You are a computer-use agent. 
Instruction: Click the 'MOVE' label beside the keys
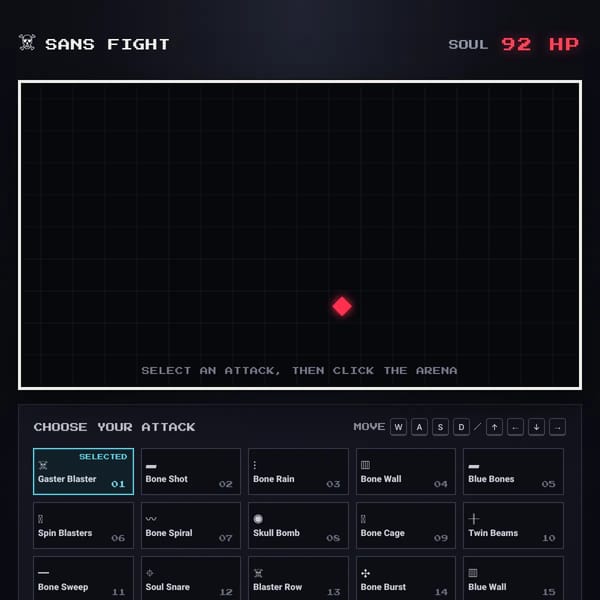(x=369, y=427)
